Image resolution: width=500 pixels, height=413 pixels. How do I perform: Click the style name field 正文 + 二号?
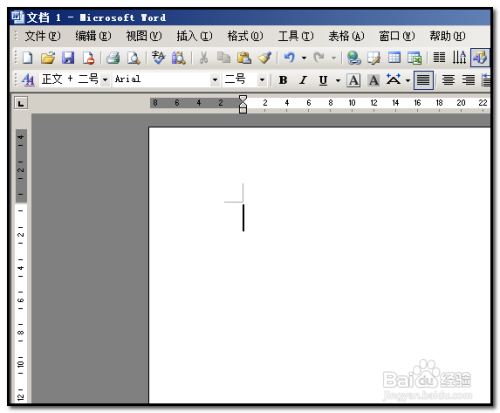click(x=70, y=80)
